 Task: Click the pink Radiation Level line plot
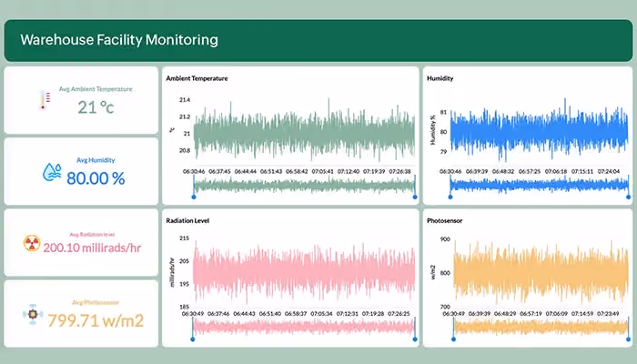[x=303, y=272]
